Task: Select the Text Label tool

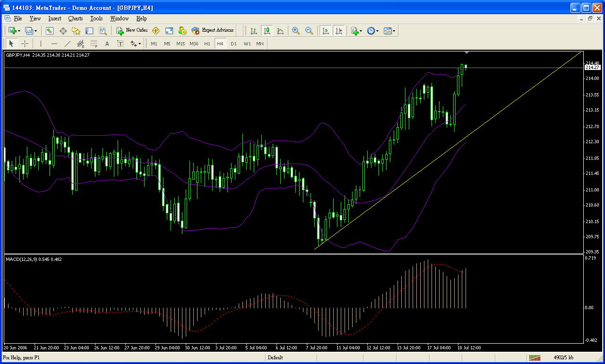Action: tap(121, 43)
